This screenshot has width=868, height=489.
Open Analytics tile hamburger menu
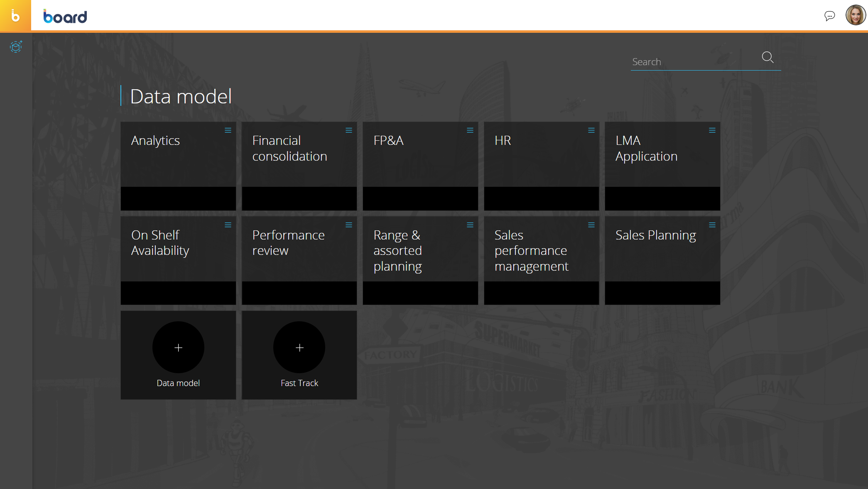tap(228, 130)
